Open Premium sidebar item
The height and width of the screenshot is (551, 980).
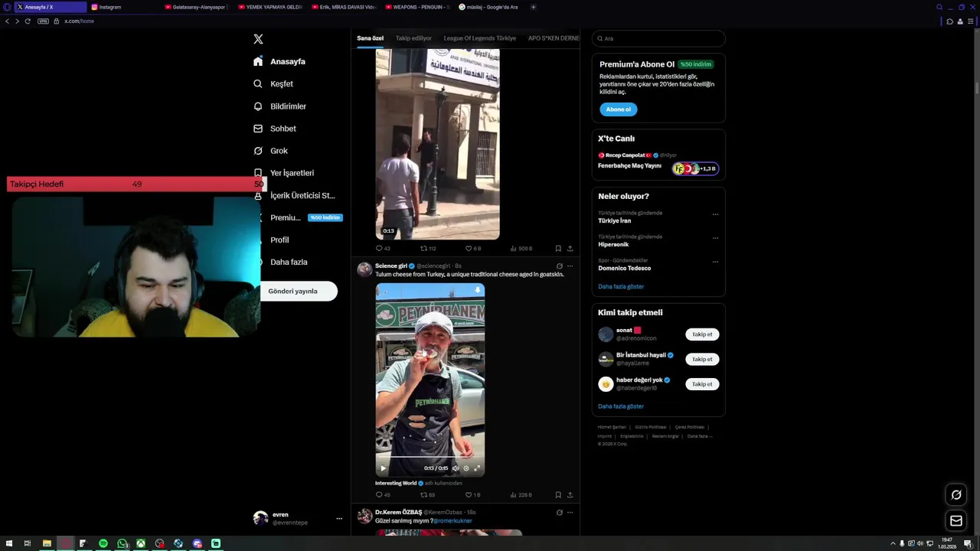tap(298, 217)
